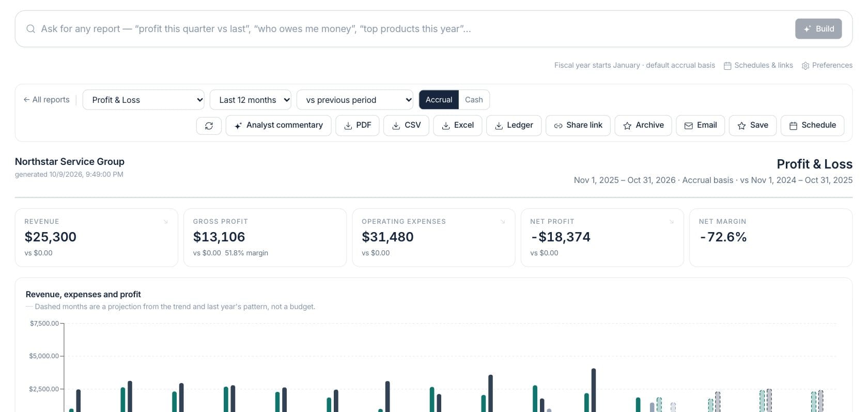Screen dimensions: 868x412
Task: Click the Net Margin value -72.6%
Action: point(723,237)
